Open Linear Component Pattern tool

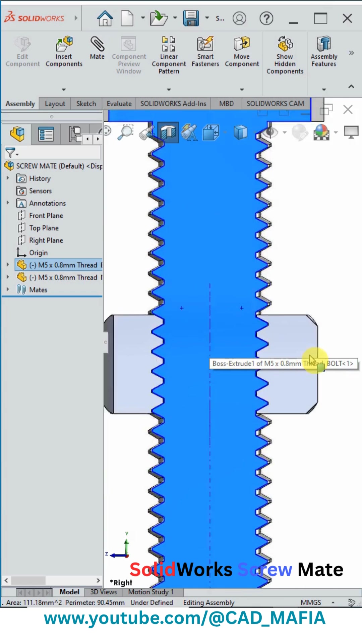click(169, 55)
